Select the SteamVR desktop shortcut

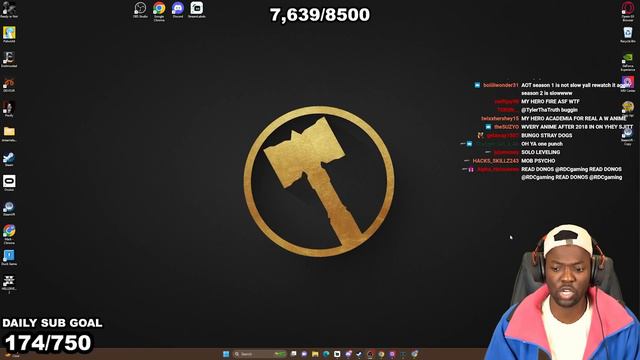coord(9,208)
